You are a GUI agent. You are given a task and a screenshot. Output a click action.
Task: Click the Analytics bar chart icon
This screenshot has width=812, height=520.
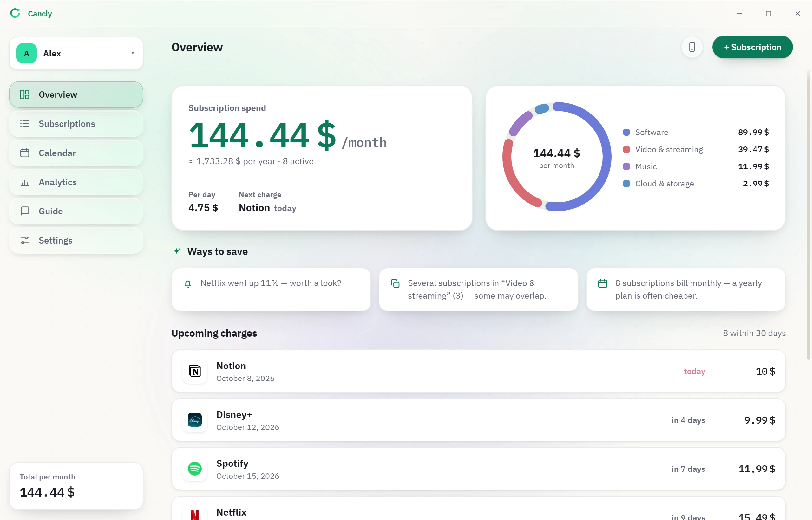[x=25, y=183]
